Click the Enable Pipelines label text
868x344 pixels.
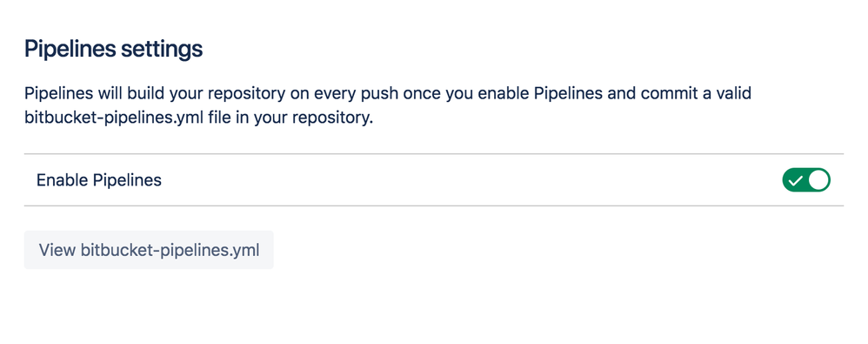point(99,180)
